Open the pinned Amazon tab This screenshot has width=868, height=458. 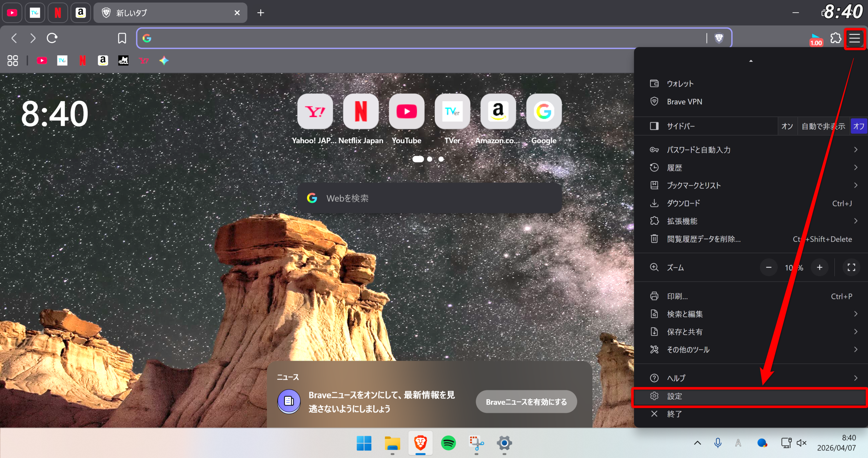80,13
